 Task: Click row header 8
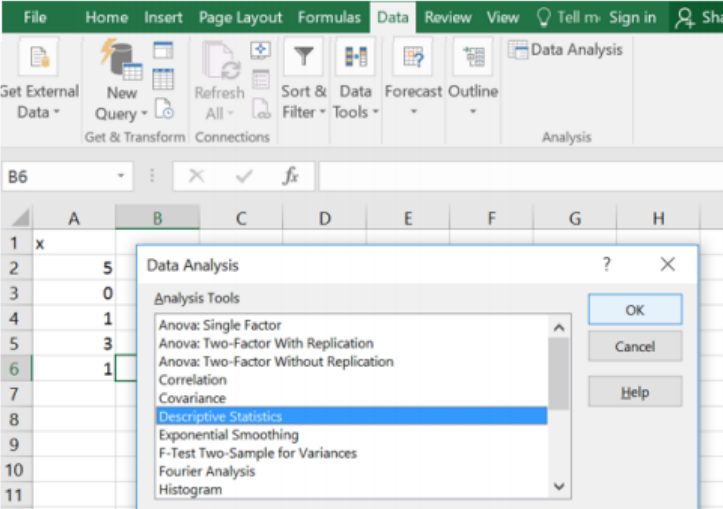(x=16, y=419)
